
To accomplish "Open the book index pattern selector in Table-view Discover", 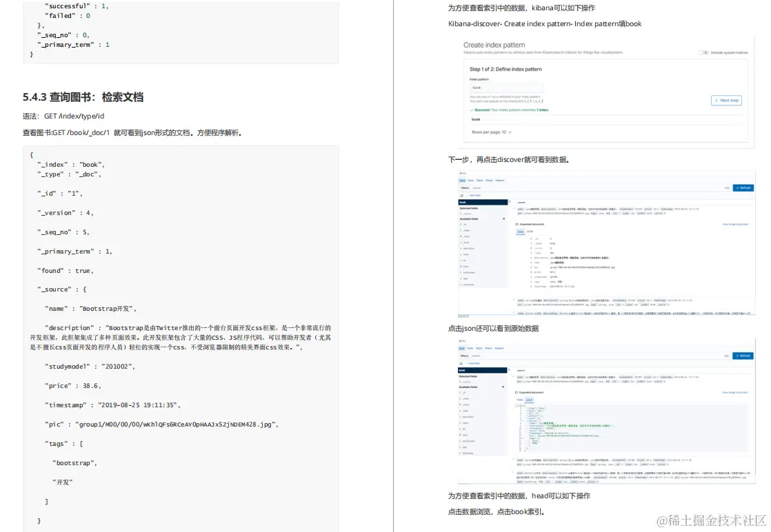I will (483, 203).
